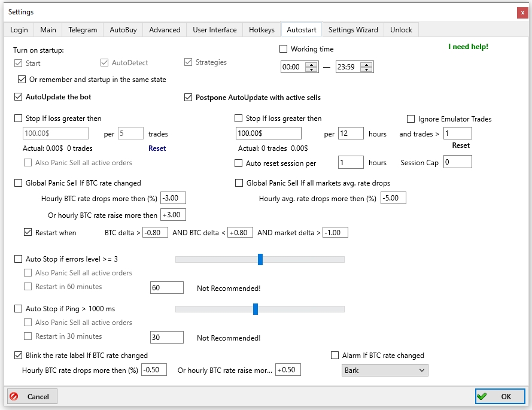This screenshot has height=410, width=532.
Task: Click the Auto reset session hours field
Action: [x=351, y=163]
